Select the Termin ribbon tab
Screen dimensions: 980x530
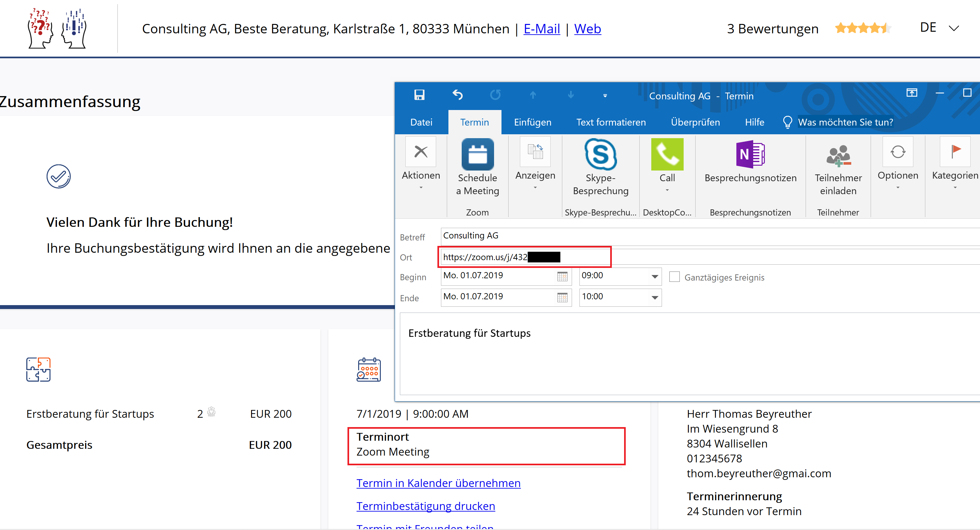pyautogui.click(x=474, y=122)
